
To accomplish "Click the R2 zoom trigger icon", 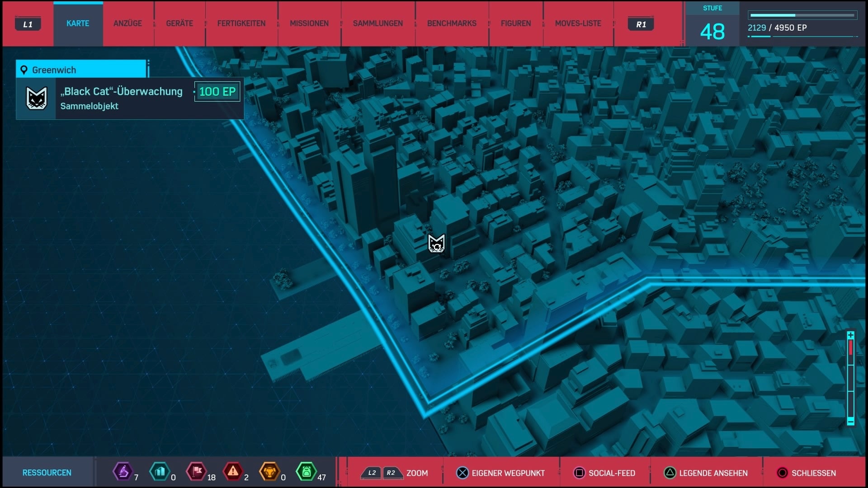I will pos(392,473).
